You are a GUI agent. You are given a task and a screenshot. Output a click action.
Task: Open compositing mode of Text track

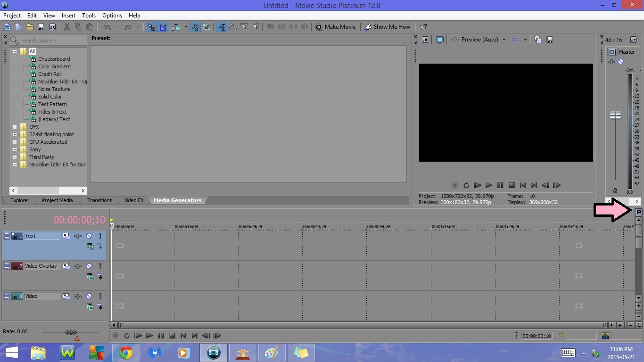90,246
